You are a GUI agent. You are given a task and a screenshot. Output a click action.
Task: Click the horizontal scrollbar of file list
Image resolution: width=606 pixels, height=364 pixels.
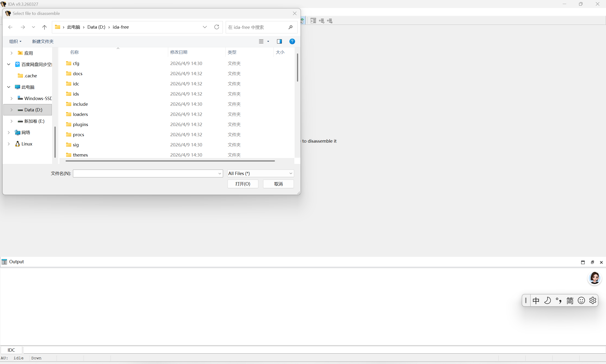tap(170, 161)
